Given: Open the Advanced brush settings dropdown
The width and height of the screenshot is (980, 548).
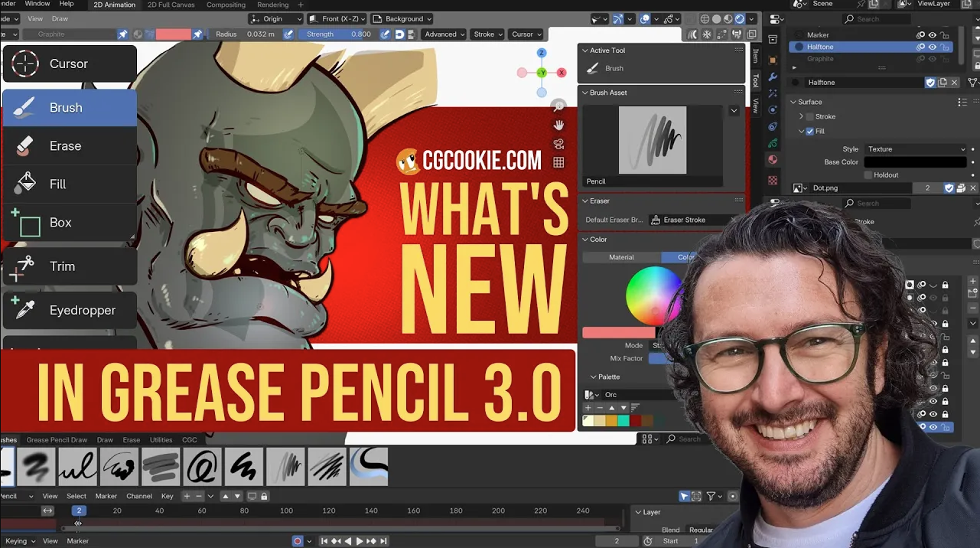Looking at the screenshot, I should tap(443, 34).
